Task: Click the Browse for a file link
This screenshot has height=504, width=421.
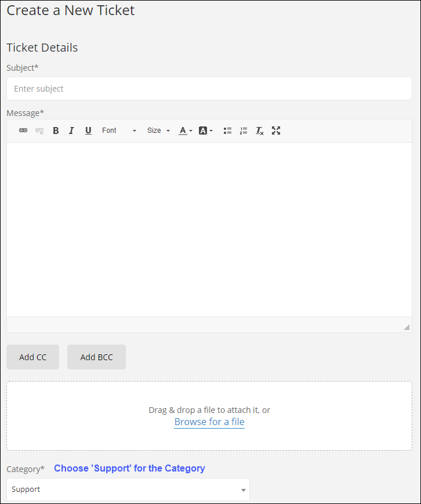Action: click(209, 422)
